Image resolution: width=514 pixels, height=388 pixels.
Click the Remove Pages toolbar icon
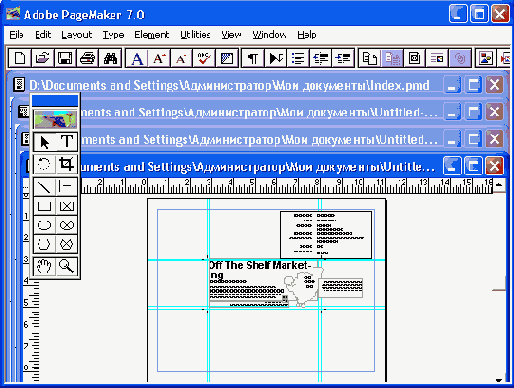(x=392, y=58)
